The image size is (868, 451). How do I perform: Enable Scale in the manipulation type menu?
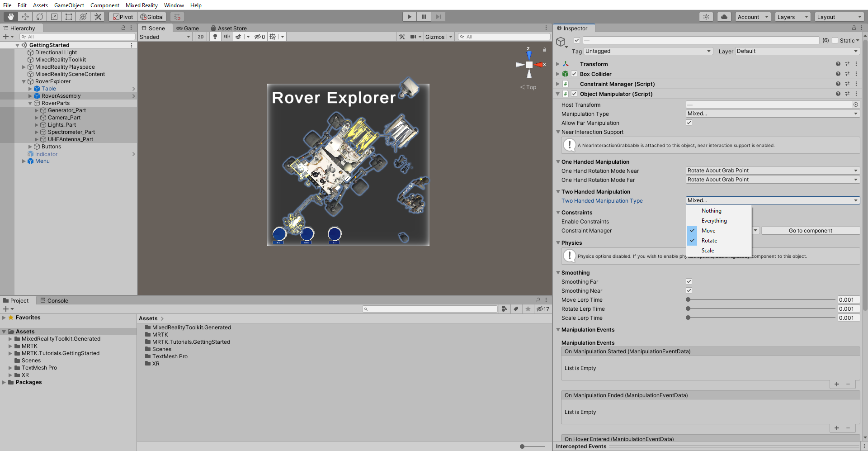(x=708, y=250)
